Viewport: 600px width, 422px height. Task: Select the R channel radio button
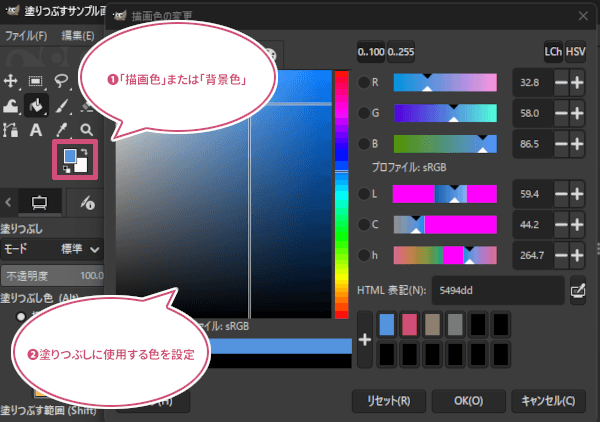pos(364,82)
